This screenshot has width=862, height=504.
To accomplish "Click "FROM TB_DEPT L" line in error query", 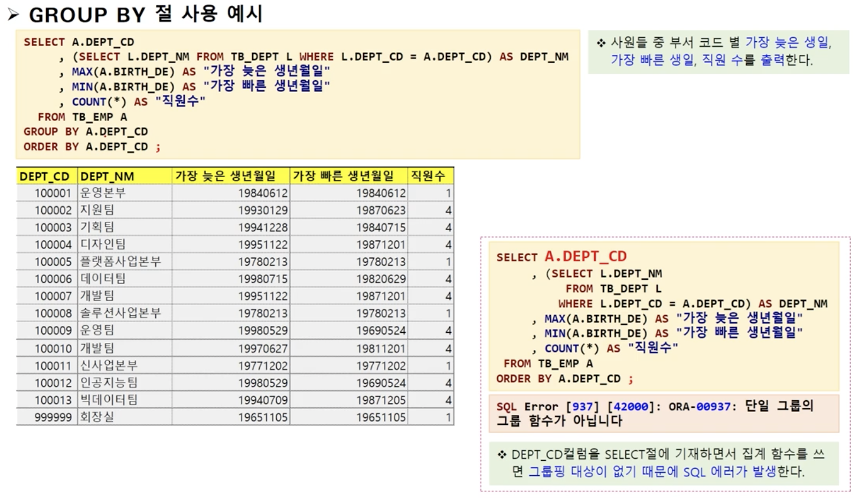I will pos(613,289).
